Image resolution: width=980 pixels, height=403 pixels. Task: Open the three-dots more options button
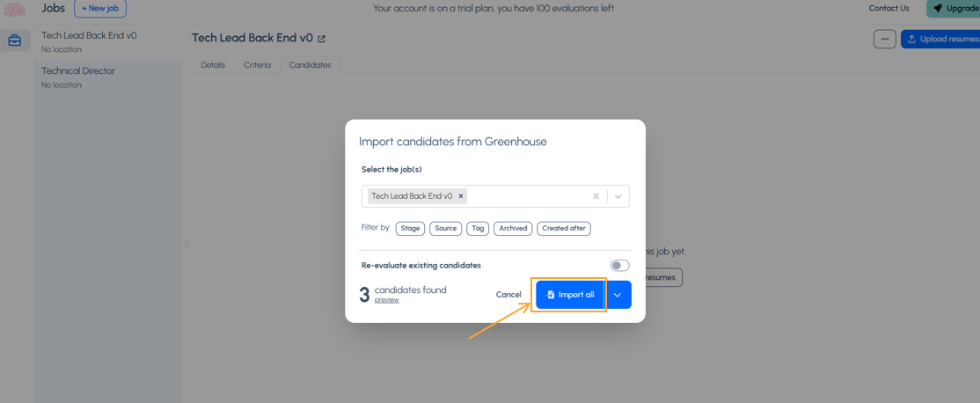coord(884,39)
